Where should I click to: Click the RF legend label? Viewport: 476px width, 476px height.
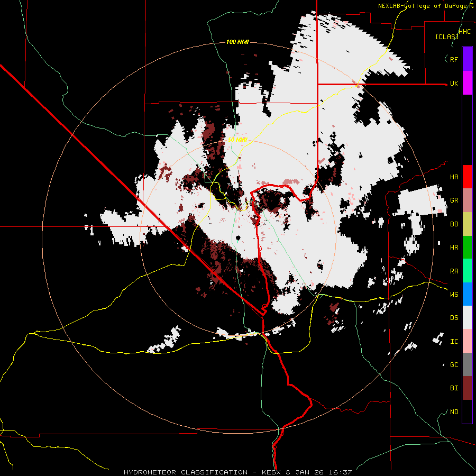454,59
